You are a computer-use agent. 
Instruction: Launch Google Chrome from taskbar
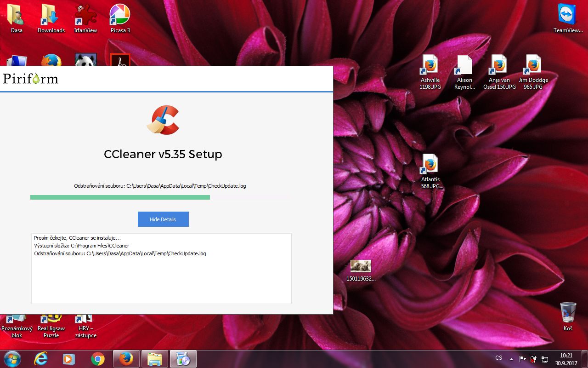(x=97, y=359)
